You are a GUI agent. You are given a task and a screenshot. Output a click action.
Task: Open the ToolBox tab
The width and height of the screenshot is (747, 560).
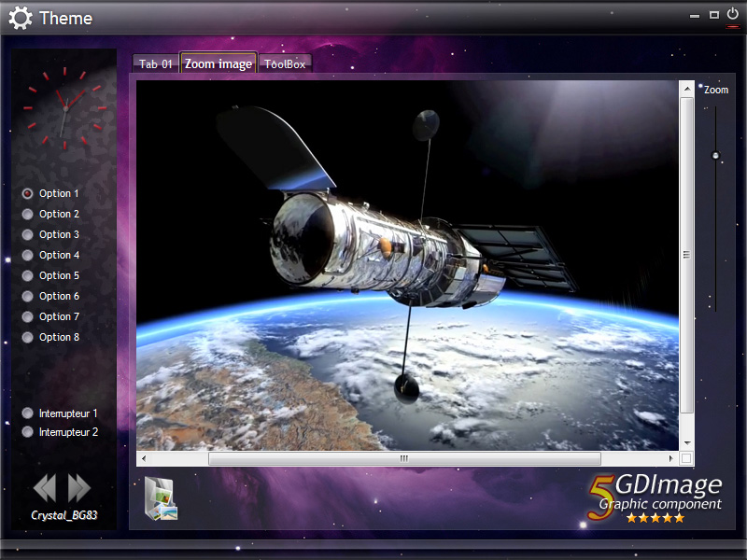[285, 63]
